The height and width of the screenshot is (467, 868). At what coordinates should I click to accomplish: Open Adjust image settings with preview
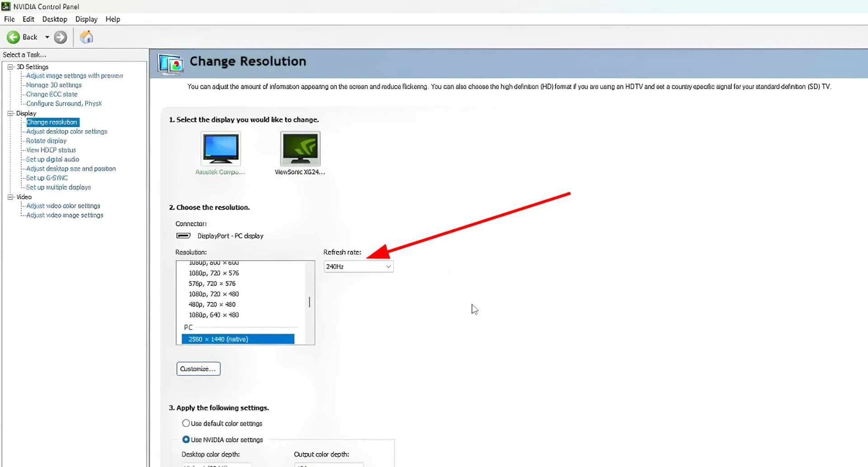(75, 75)
